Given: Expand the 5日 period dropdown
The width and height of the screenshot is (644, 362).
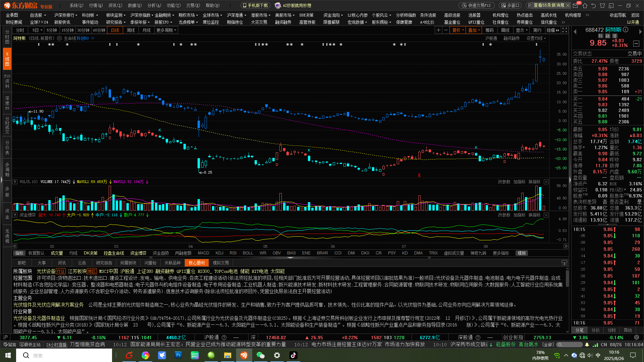Looking at the screenshot, I should tap(37, 30).
